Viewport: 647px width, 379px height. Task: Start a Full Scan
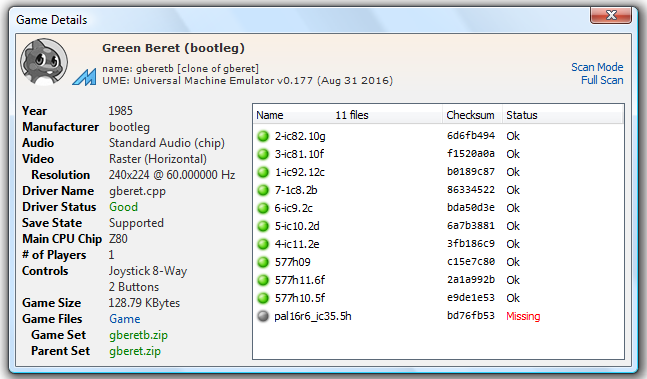click(602, 80)
